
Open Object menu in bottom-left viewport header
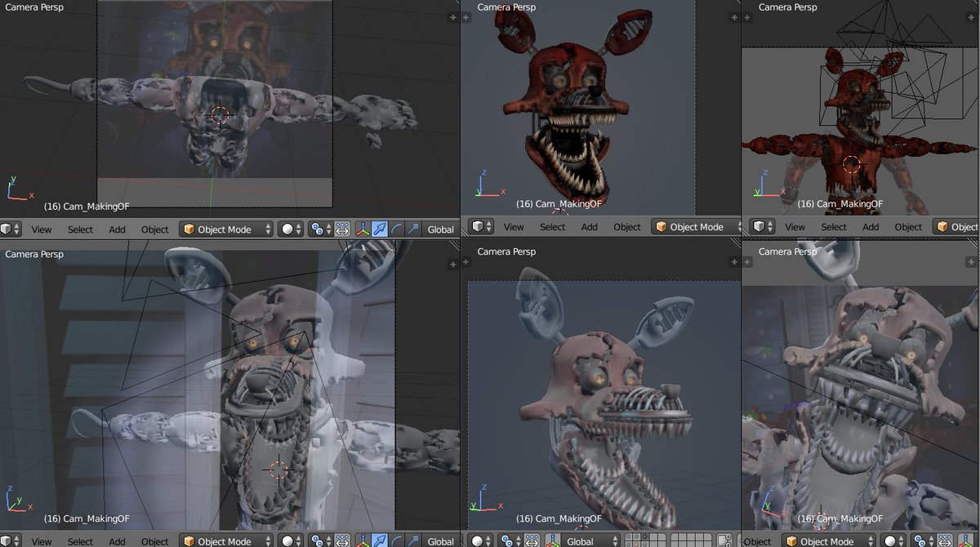tap(154, 541)
